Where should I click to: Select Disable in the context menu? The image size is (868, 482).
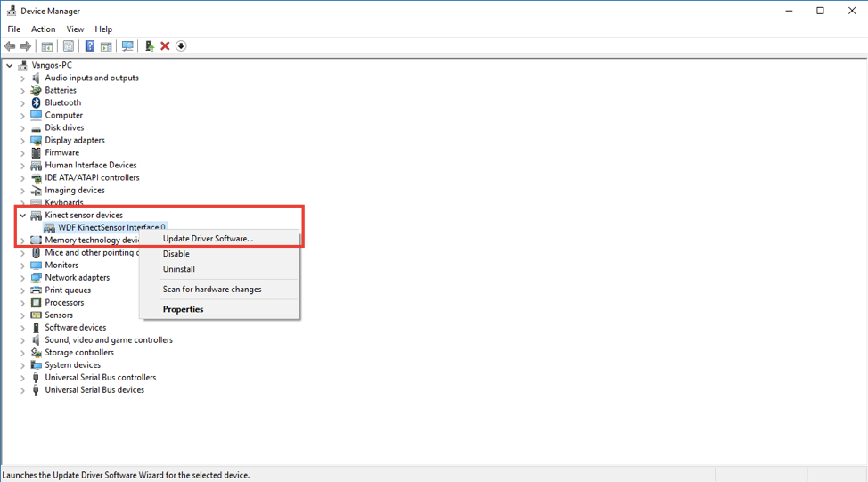(176, 254)
